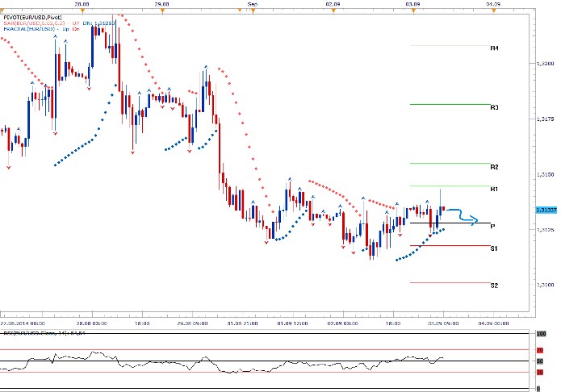Click the S2 support level label

(x=493, y=286)
